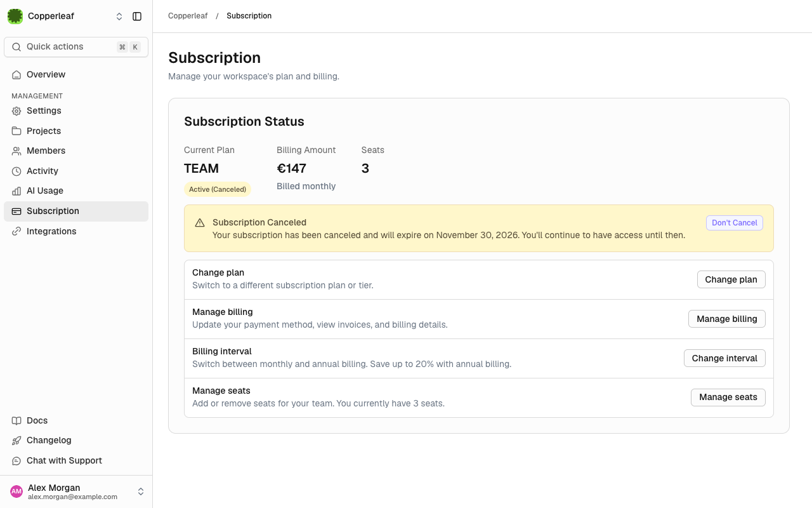Click the Chat with Support bubble icon
812x508 pixels.
coord(16,461)
